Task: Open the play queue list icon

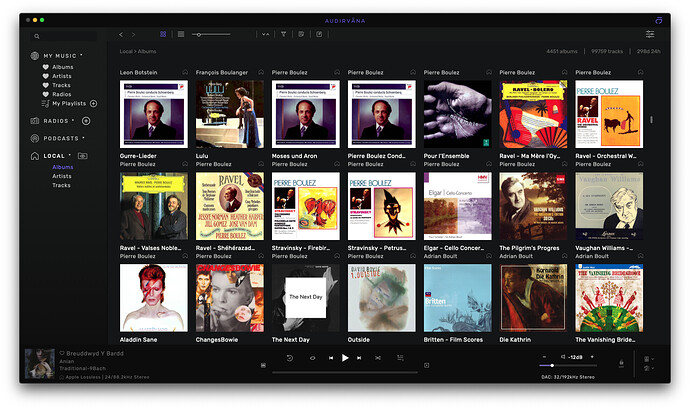Action: point(400,358)
